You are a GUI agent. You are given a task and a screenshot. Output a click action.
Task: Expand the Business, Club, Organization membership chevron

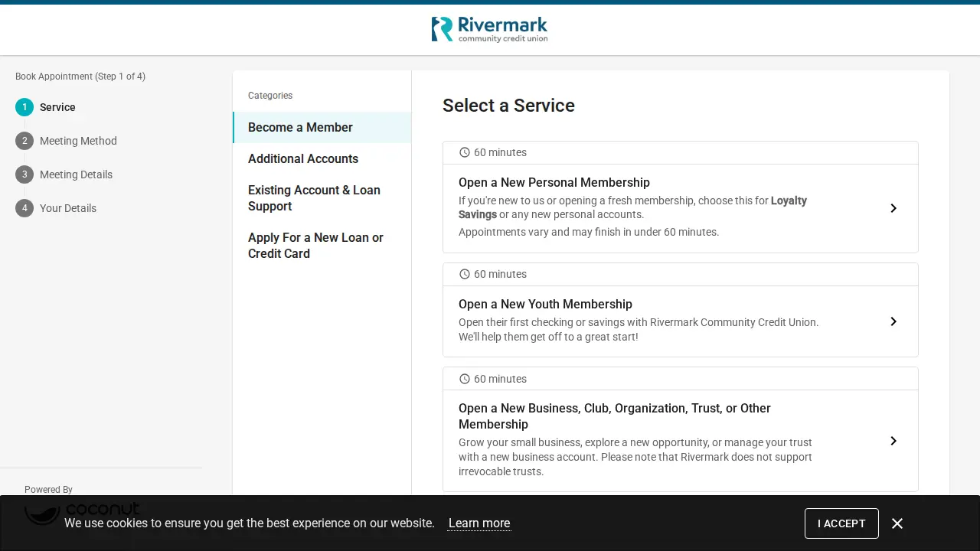pos(893,441)
